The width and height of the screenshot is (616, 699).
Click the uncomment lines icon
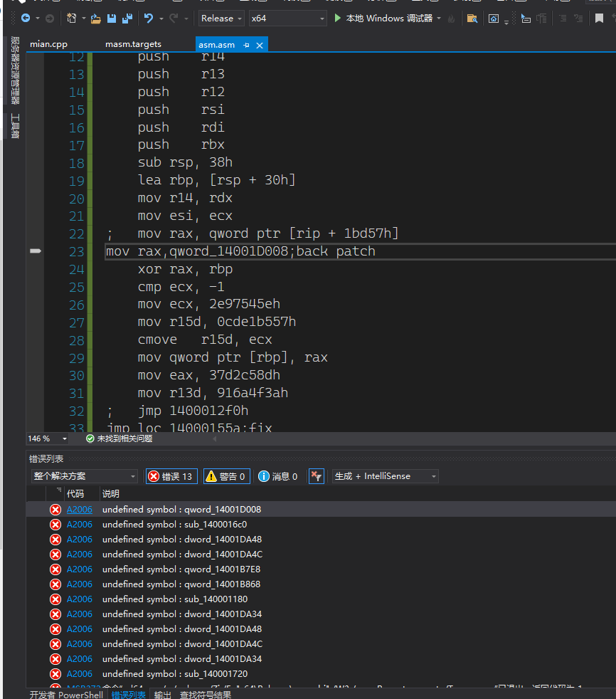578,19
